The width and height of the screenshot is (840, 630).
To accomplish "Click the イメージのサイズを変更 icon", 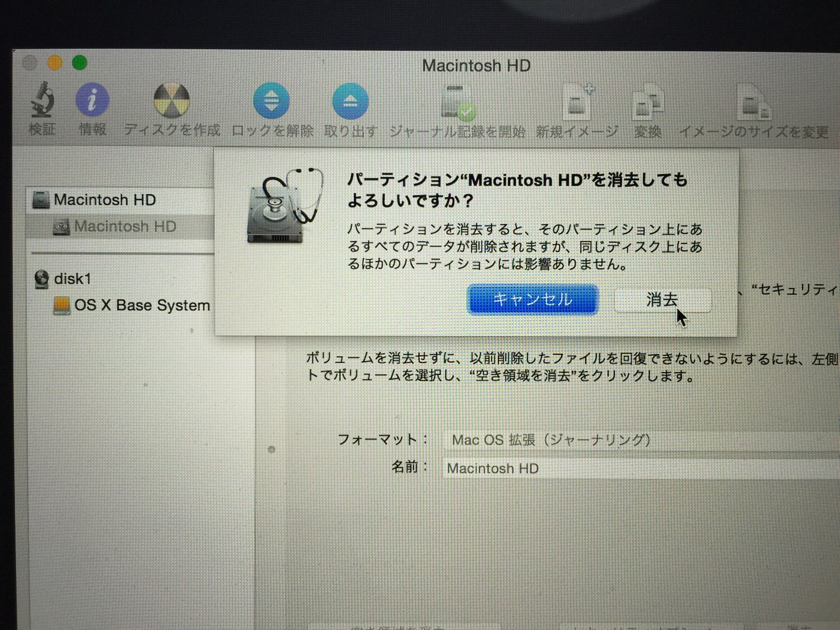I will tap(753, 103).
